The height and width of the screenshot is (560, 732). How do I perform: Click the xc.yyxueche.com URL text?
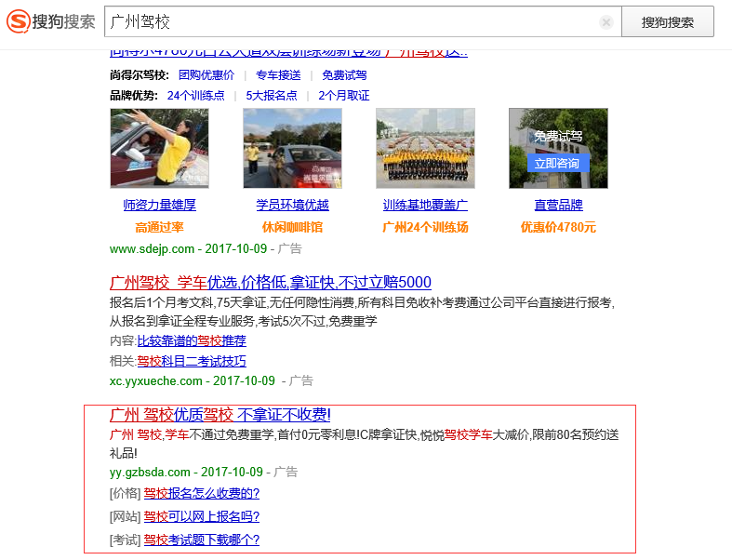click(x=156, y=381)
